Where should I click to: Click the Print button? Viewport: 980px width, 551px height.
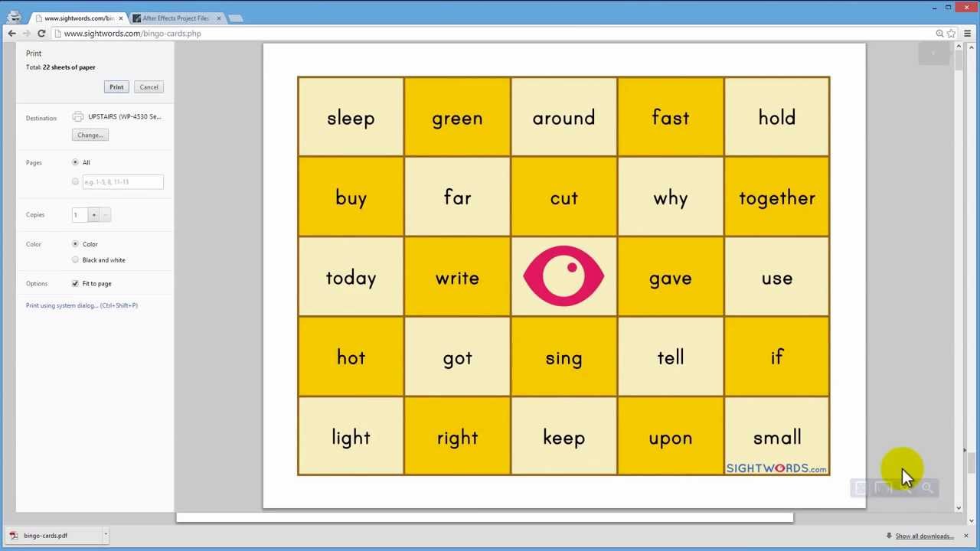116,87
